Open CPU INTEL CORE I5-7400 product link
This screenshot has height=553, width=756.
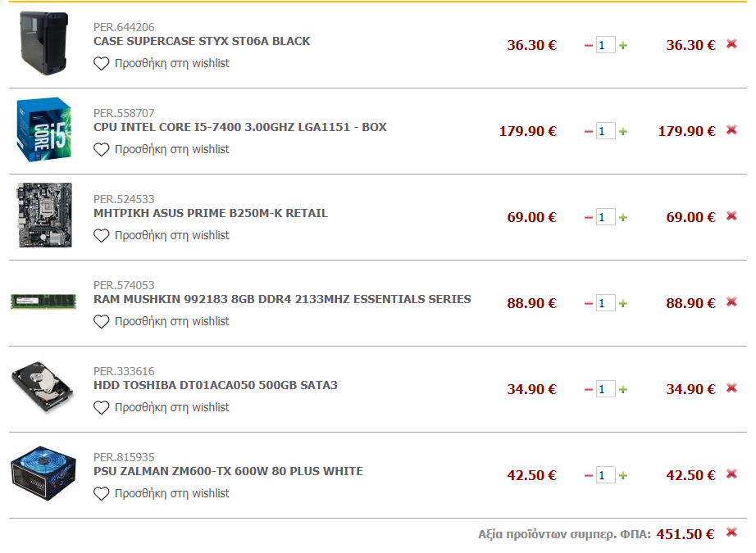(x=240, y=127)
